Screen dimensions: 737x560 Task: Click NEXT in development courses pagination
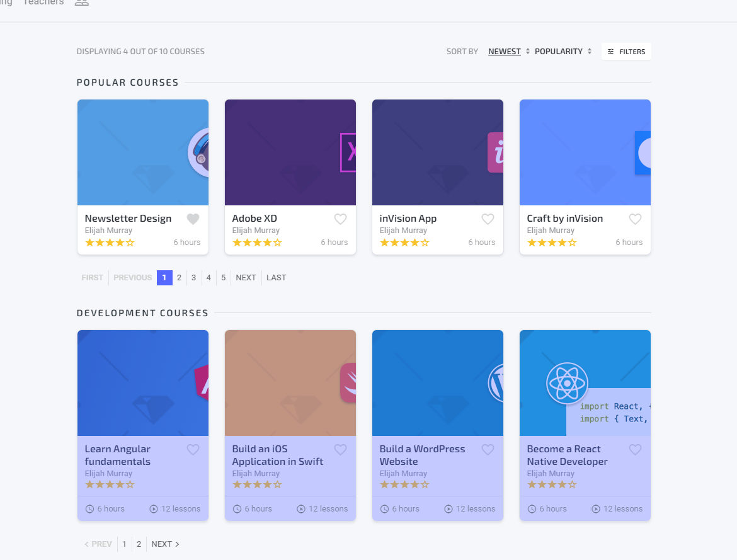tap(165, 544)
